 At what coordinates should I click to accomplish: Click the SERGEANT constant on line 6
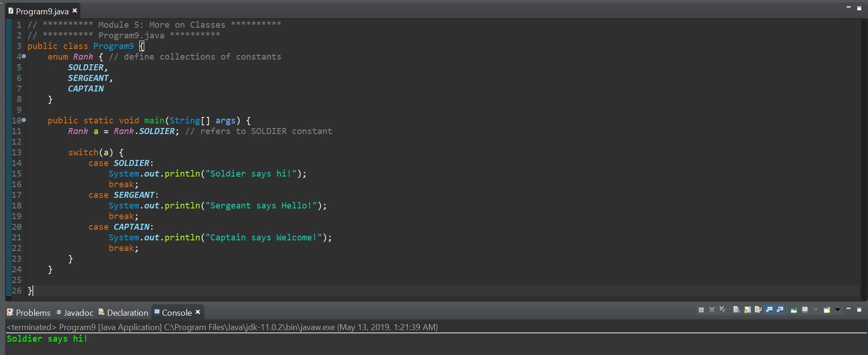[88, 78]
